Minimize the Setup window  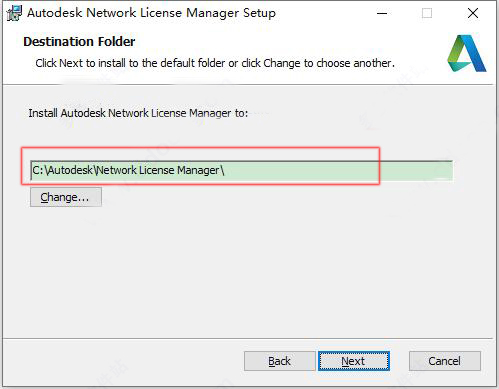point(382,13)
